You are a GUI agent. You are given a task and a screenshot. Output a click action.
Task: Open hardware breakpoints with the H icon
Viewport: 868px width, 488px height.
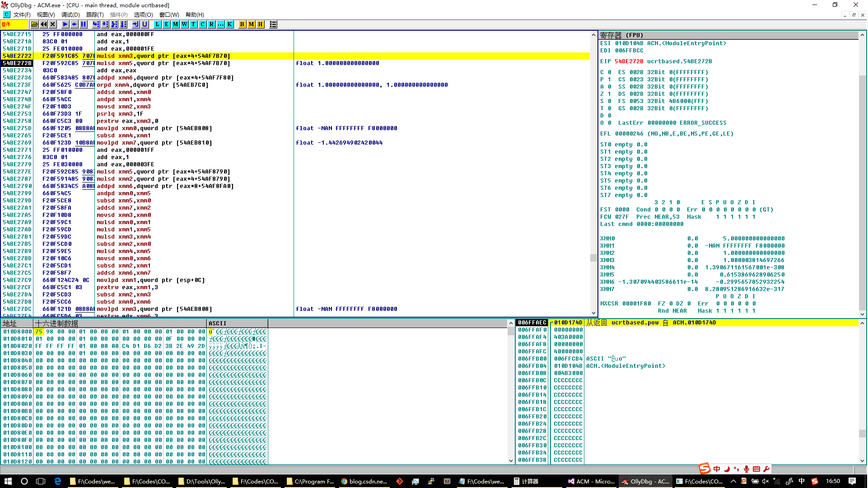(x=261, y=24)
